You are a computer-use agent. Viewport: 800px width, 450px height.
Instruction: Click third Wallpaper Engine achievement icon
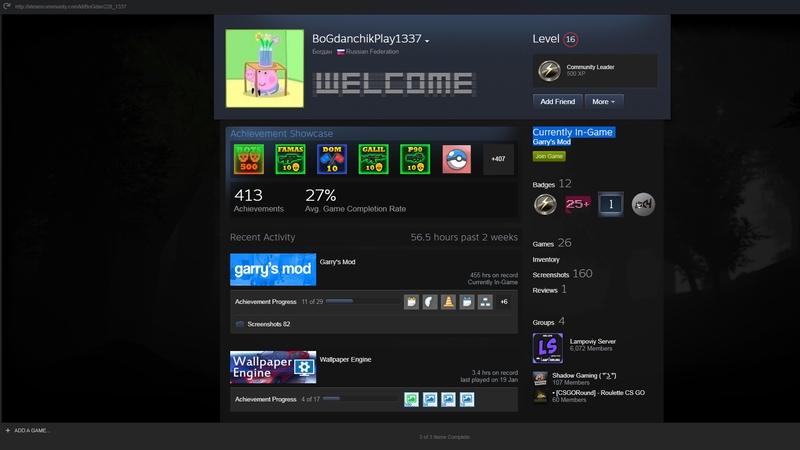(448, 399)
